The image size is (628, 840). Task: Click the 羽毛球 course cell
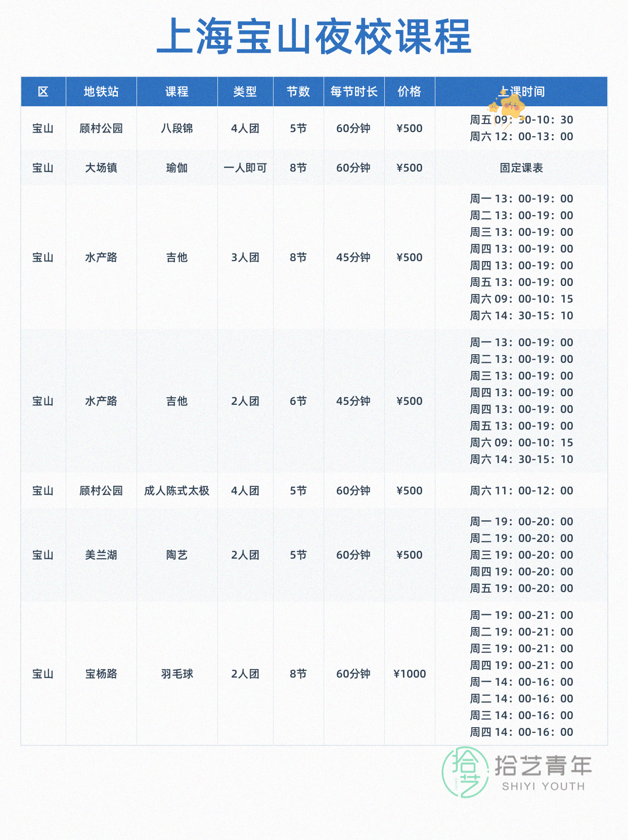[x=177, y=674]
